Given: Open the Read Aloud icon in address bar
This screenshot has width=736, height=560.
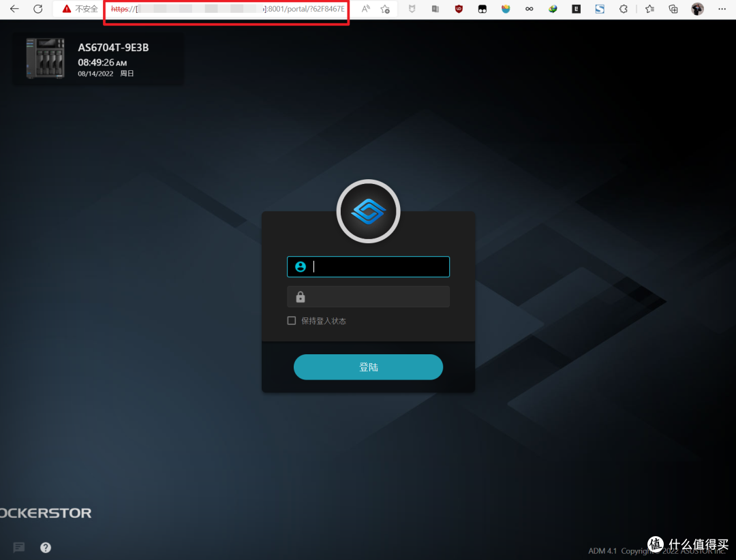Looking at the screenshot, I should [x=366, y=9].
